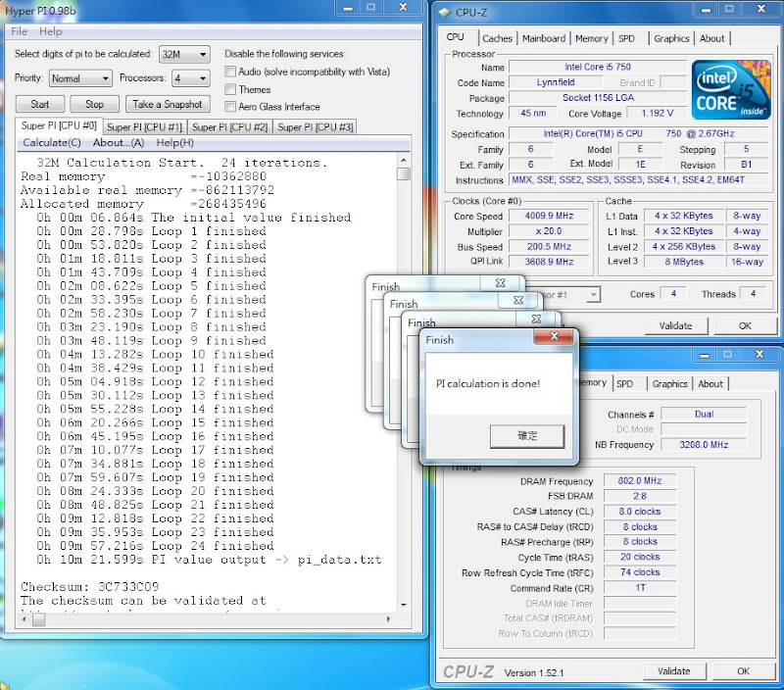Close the second-from-back Finish dialog
The image size is (784, 690).
(x=518, y=300)
